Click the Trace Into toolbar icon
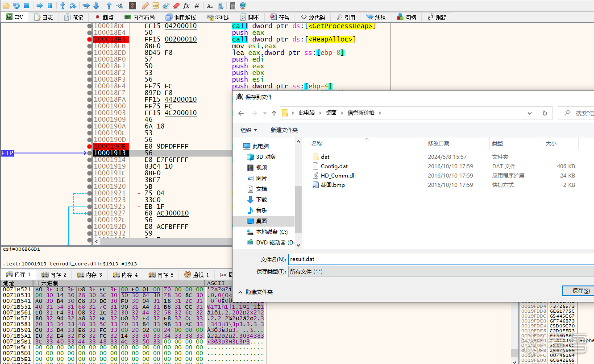The height and width of the screenshot is (364, 594). pos(86,6)
